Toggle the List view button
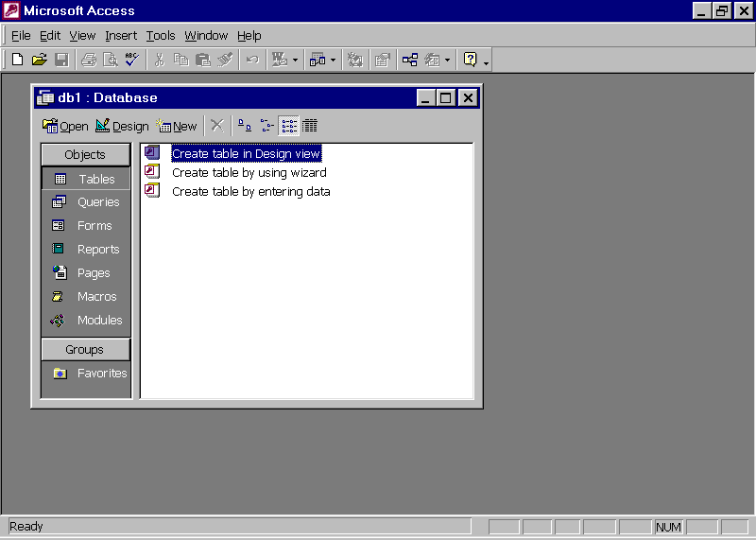 (289, 126)
